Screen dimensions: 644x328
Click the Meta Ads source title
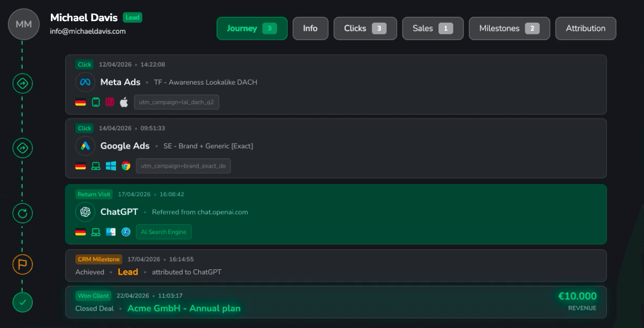pyautogui.click(x=120, y=82)
